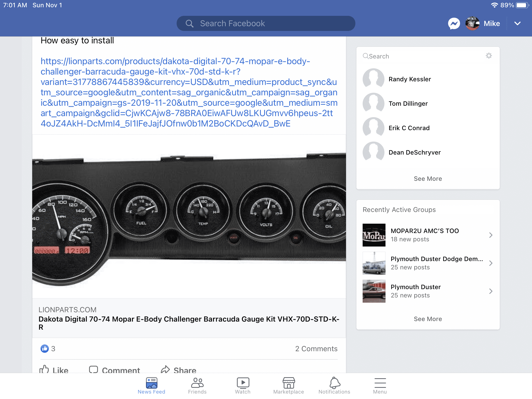Viewport: 532px width, 399px height.
Task: Expand Plymouth Duster group chevron
Action: click(491, 291)
